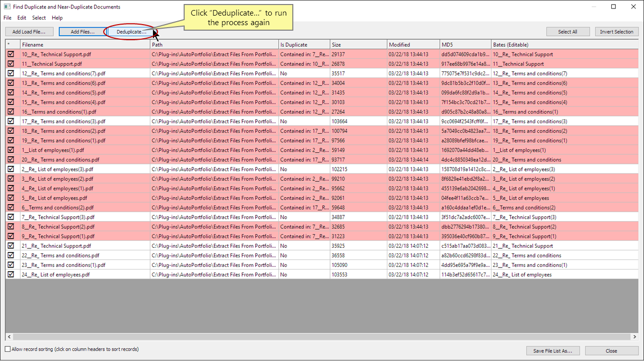This screenshot has height=362, width=644.
Task: Uncheck the row for 10__Re_Technical Support.pdf
Action: coord(11,54)
